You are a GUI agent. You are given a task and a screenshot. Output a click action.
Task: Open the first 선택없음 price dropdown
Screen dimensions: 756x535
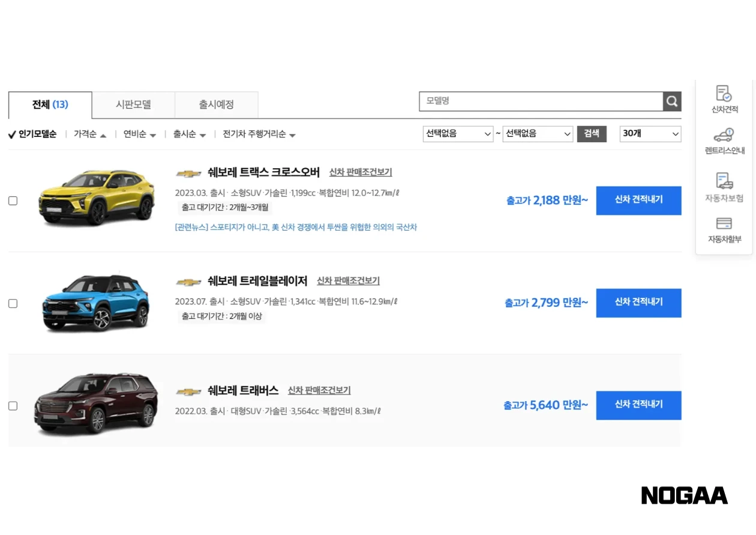458,134
